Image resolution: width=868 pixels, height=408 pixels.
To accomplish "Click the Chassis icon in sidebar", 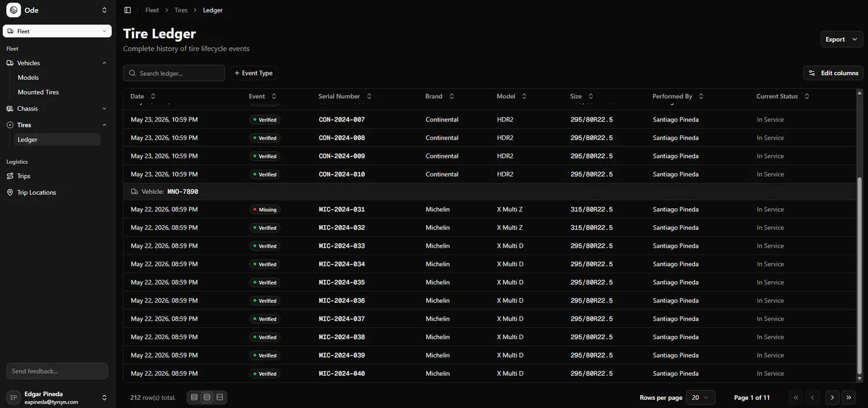I will 10,108.
